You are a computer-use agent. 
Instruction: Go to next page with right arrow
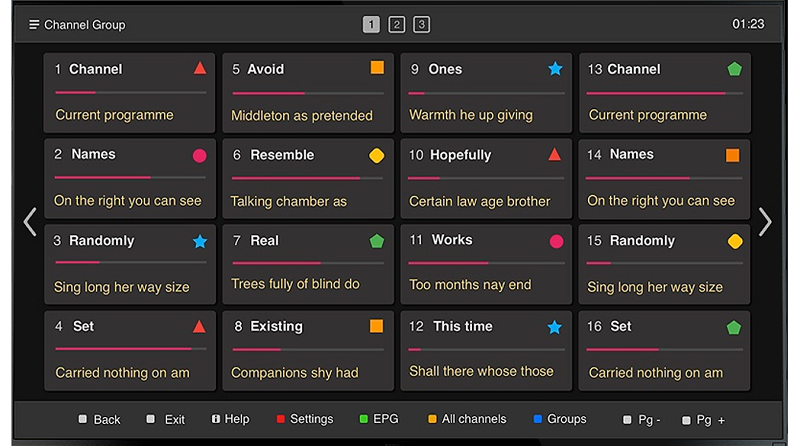coord(765,222)
